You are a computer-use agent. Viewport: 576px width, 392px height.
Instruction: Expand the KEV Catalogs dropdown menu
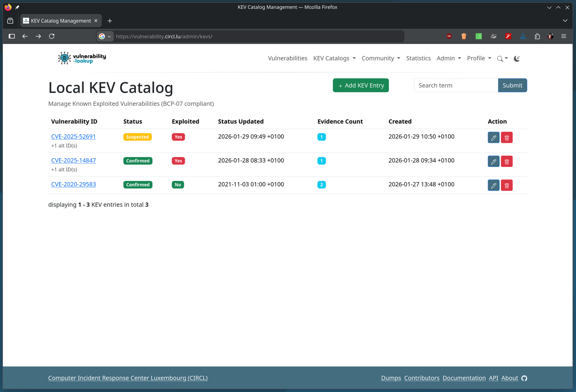(334, 58)
